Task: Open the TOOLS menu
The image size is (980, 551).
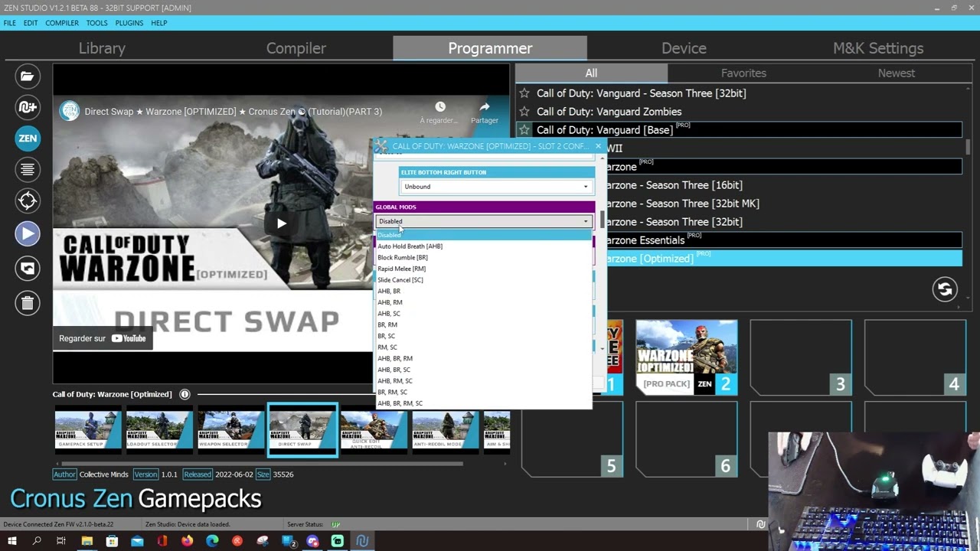Action: click(96, 23)
